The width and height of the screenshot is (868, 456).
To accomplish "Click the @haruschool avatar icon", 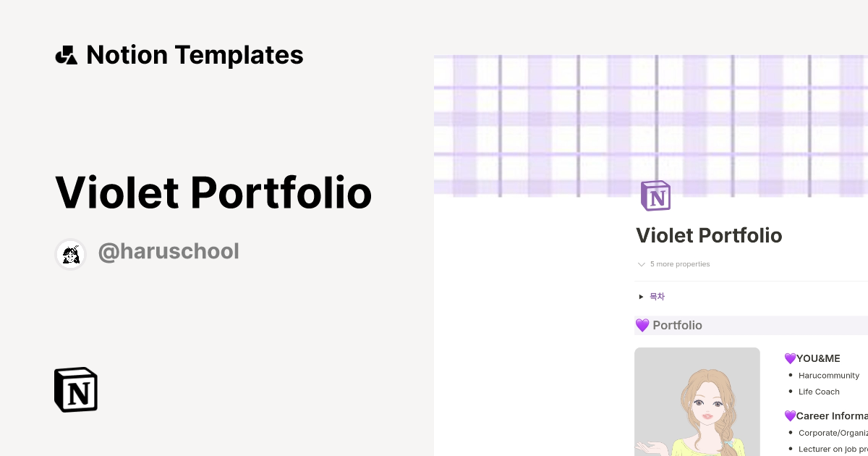I will 70,254.
